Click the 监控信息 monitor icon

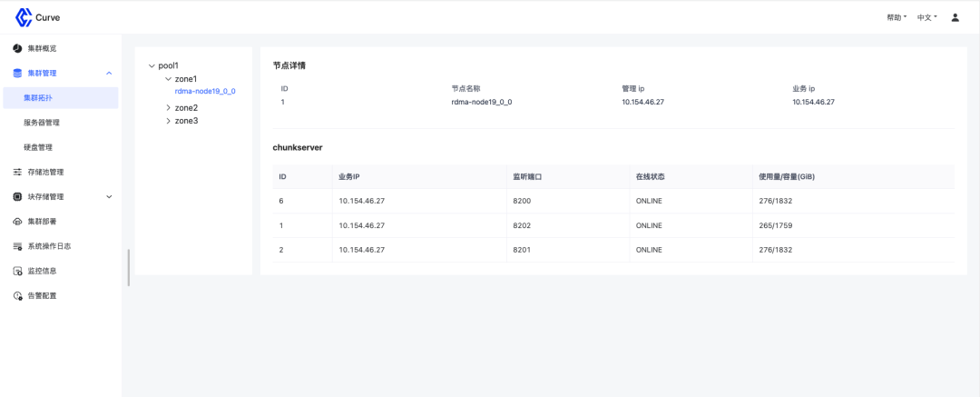17,271
